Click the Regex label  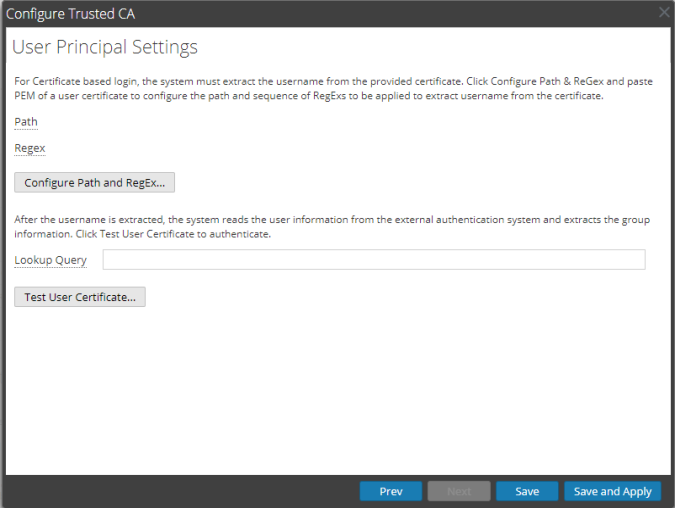[30, 148]
